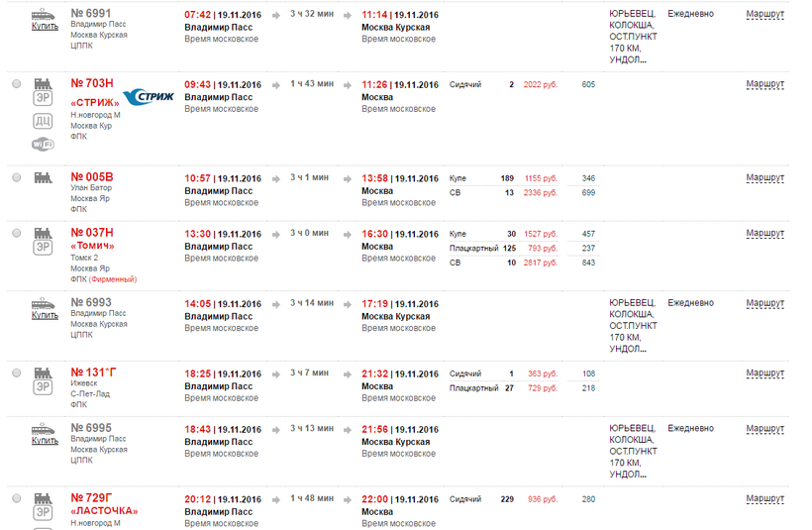Image resolution: width=812 pixels, height=530 pixels.
Task: Select train 005В radio button
Action: click(17, 178)
